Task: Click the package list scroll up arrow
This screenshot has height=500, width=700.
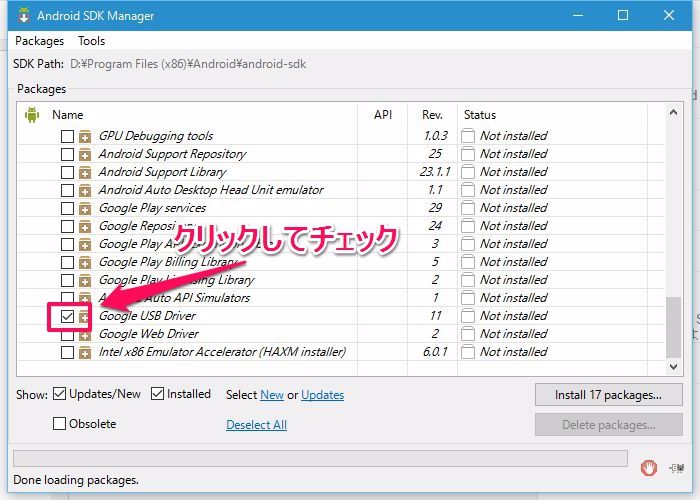Action: (x=673, y=113)
